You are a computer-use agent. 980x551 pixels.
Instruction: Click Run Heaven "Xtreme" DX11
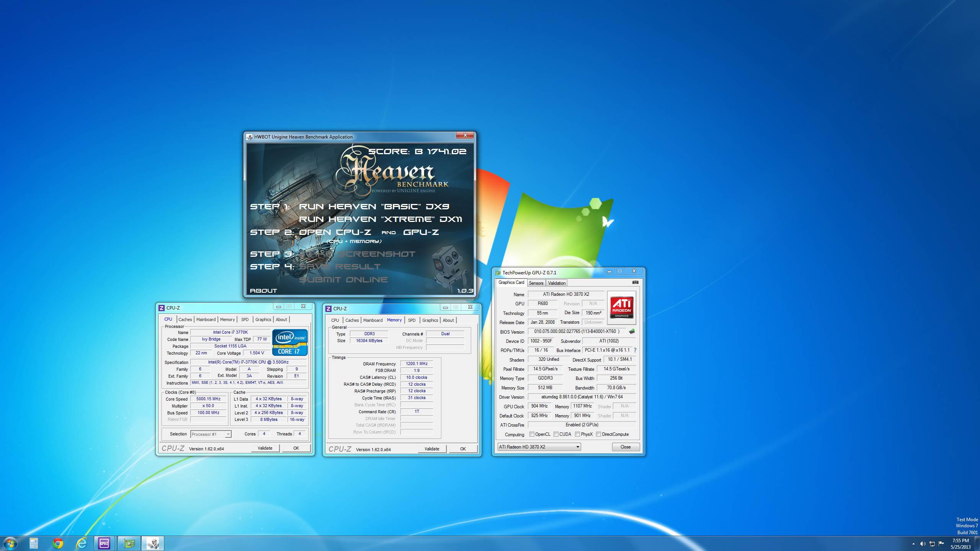[x=381, y=219]
